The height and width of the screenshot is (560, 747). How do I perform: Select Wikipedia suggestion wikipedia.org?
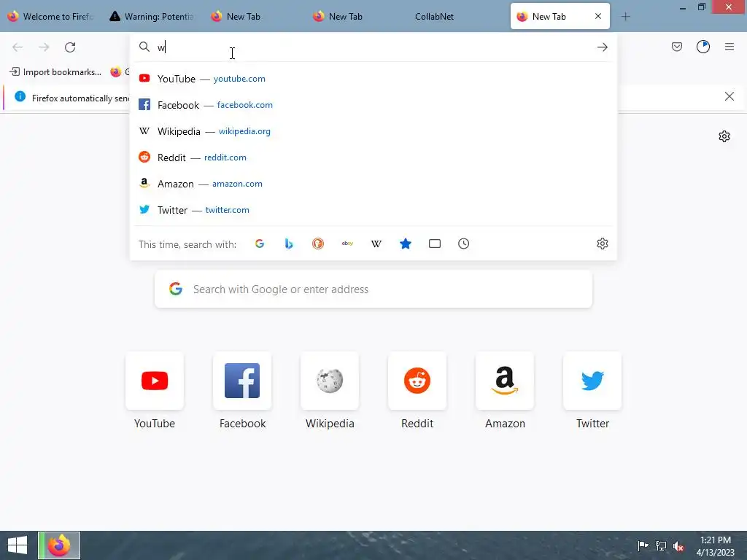373,131
